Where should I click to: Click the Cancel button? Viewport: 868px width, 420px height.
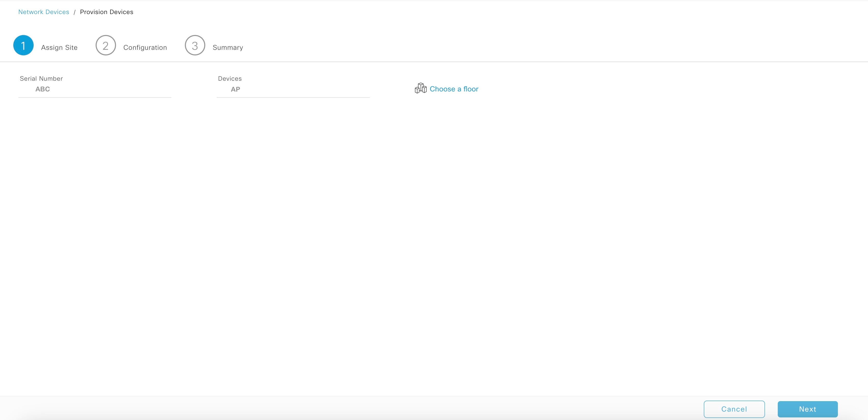coord(734,409)
